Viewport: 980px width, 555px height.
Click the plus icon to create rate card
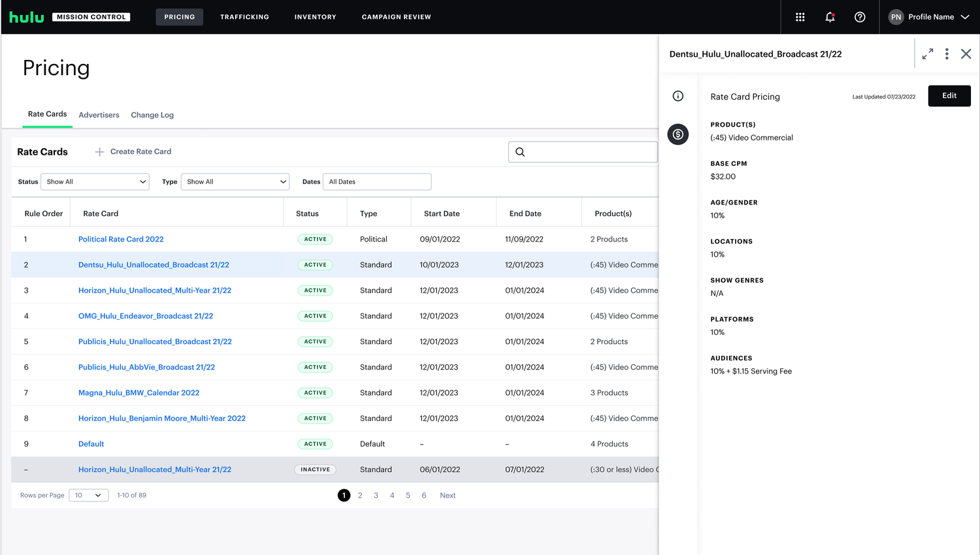tap(99, 151)
